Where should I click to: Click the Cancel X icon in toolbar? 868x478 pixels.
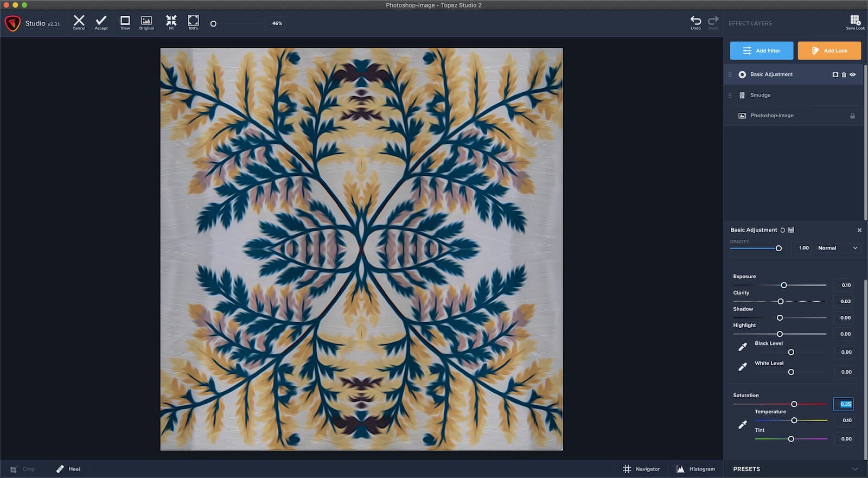(x=79, y=21)
